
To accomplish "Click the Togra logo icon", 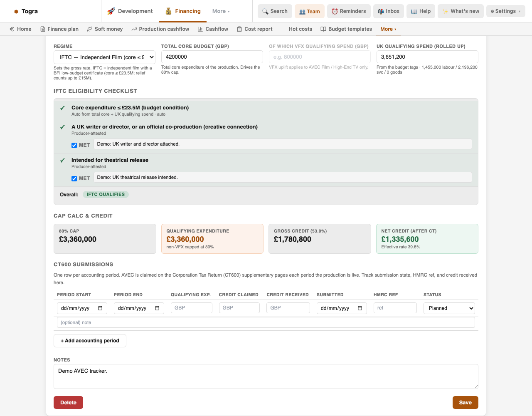I will (16, 12).
